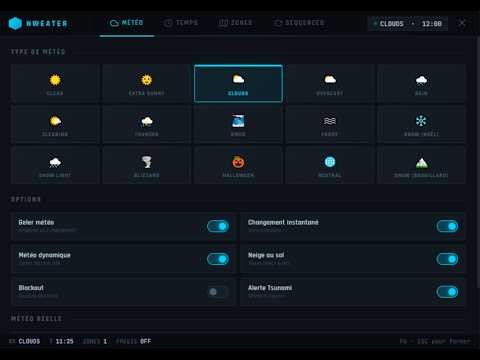Toggle the Geler météo switch

point(218,226)
